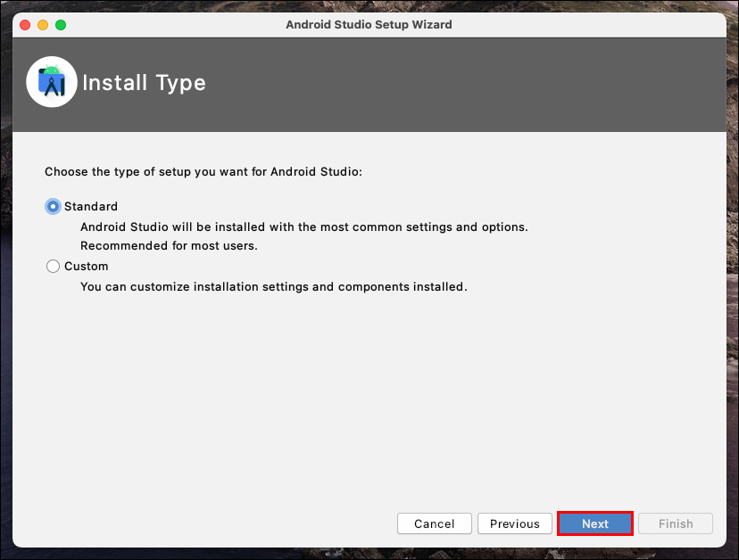
Task: Click 'Recommended for most users.' text
Action: pyautogui.click(x=169, y=246)
